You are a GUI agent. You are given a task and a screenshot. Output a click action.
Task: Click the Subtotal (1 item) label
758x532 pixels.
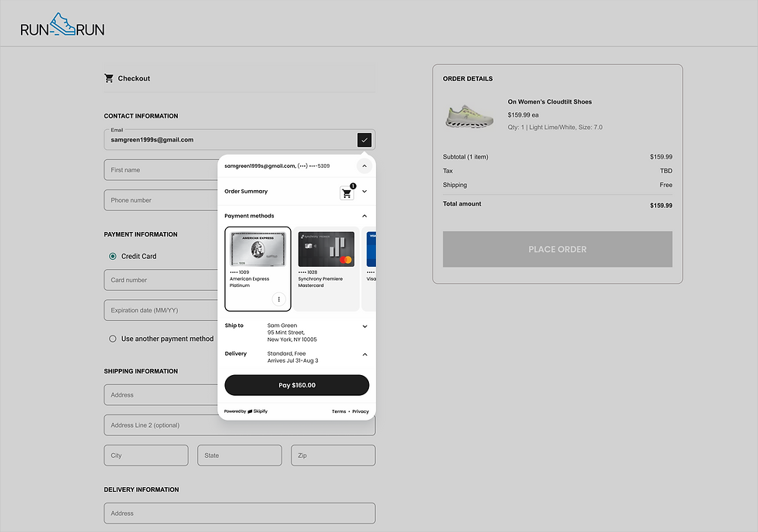[x=466, y=157]
